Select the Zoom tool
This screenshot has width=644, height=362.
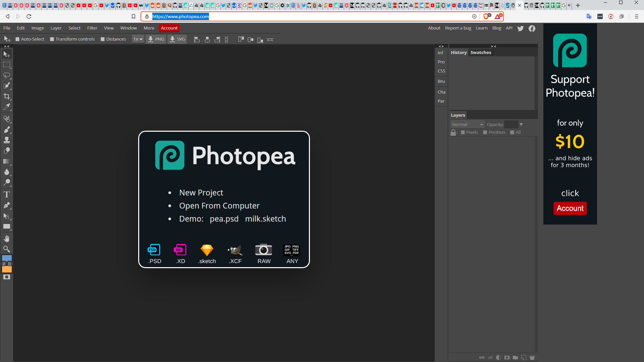[x=7, y=249]
